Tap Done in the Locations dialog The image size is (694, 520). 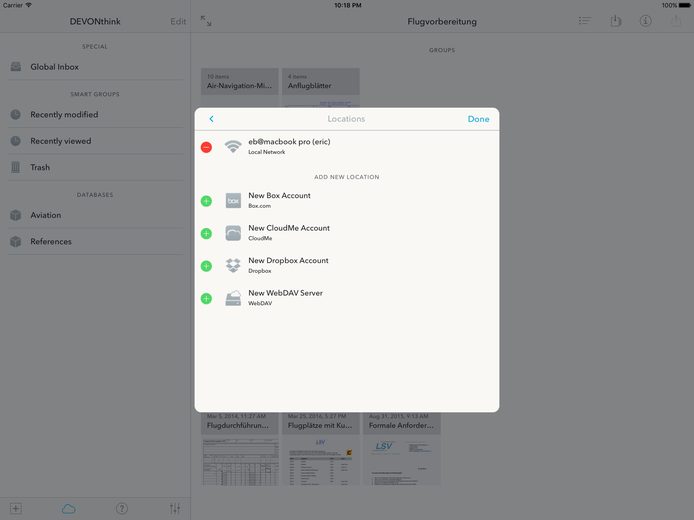click(478, 119)
